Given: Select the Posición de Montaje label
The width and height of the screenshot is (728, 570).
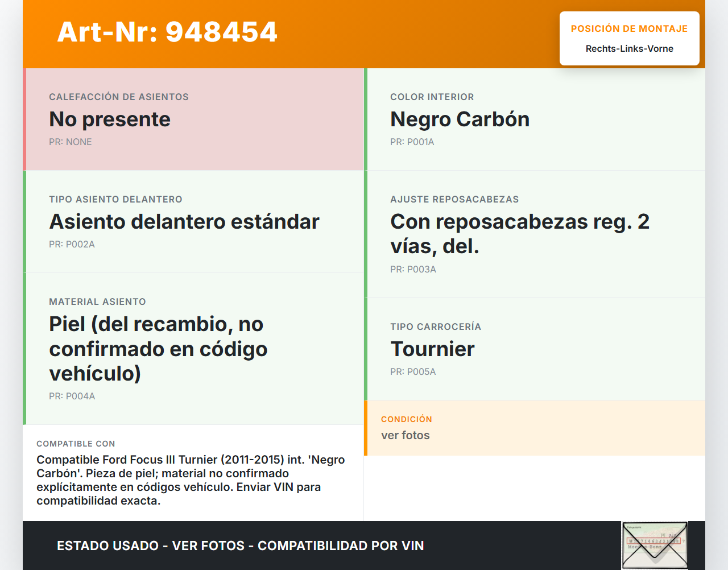Looking at the screenshot, I should click(630, 28).
